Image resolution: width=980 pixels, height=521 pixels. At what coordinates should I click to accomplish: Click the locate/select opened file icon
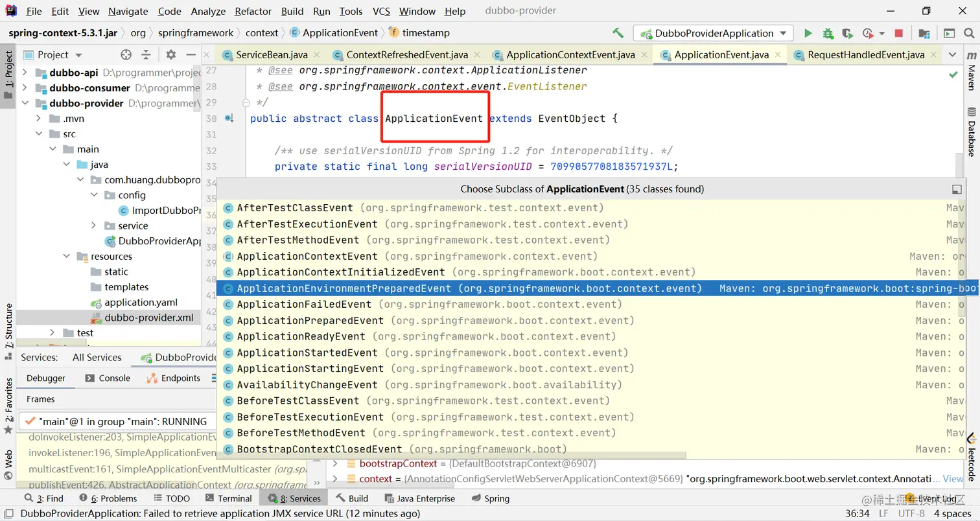tap(126, 55)
